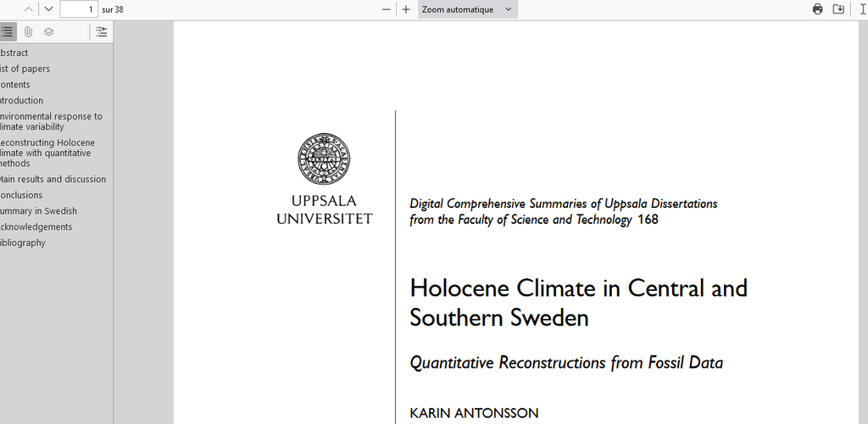
Task: Click the vertical scrollbar on the right
Action: click(862, 212)
